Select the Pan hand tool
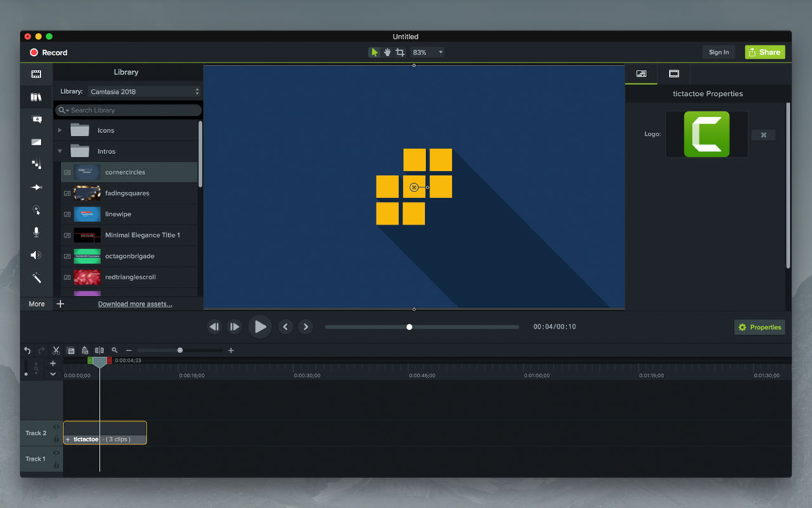The image size is (812, 508). click(387, 52)
